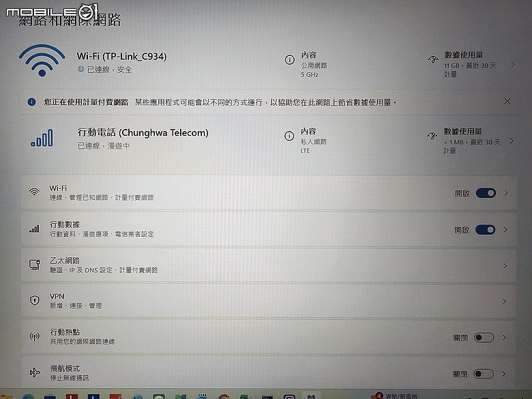Enable the 行動熱點 toggle
Screen dimensions: 532x399
(x=484, y=338)
